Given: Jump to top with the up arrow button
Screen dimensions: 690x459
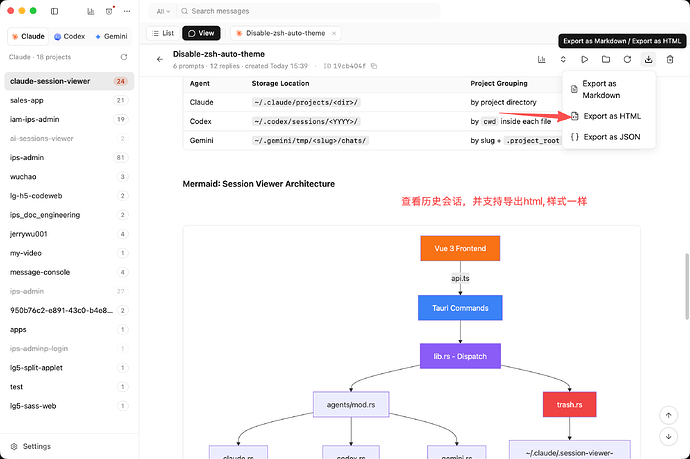Looking at the screenshot, I should click(x=668, y=415).
